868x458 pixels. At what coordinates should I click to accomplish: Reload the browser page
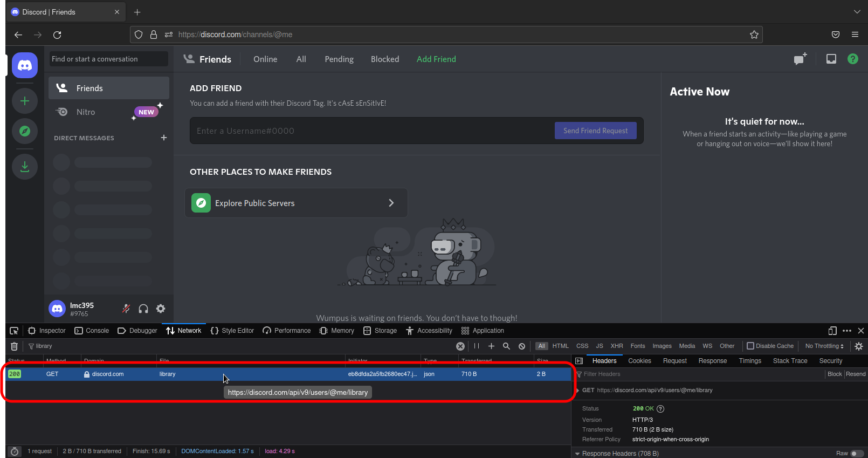[57, 35]
